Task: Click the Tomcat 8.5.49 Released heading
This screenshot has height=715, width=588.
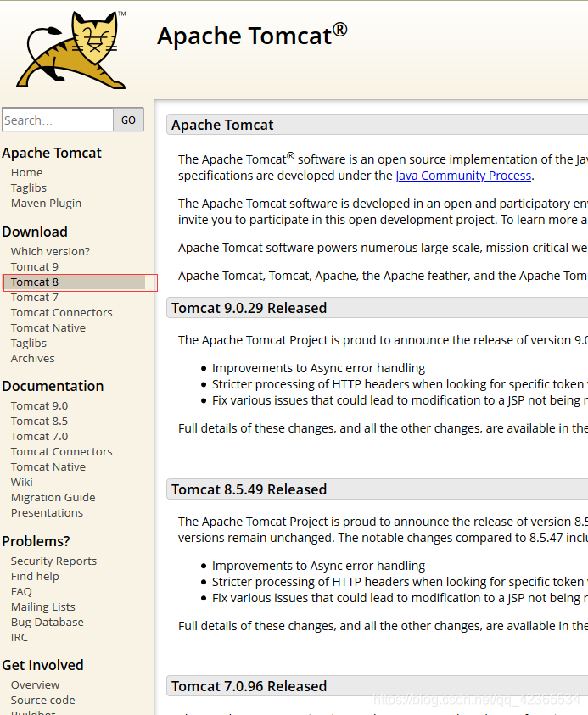Action: pyautogui.click(x=249, y=489)
